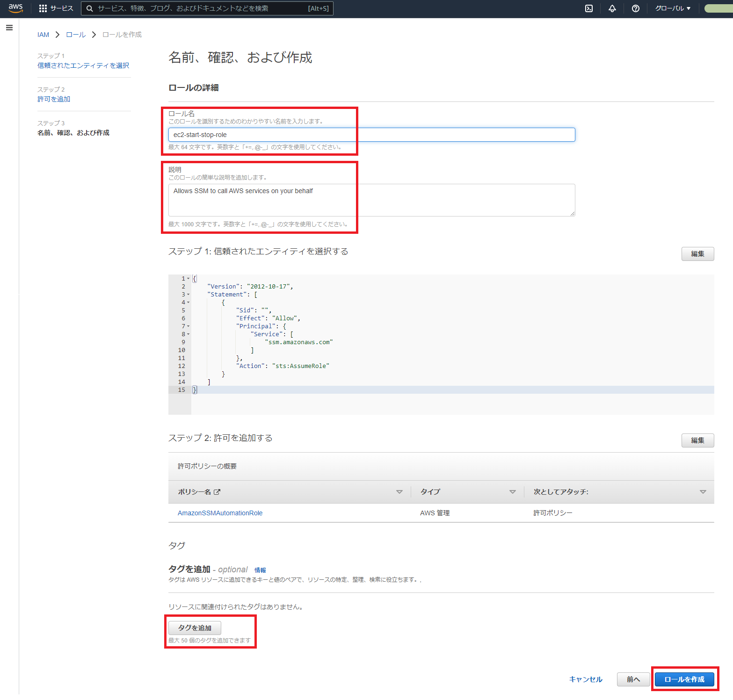Open step 2 許可を追加 link

pyautogui.click(x=54, y=99)
